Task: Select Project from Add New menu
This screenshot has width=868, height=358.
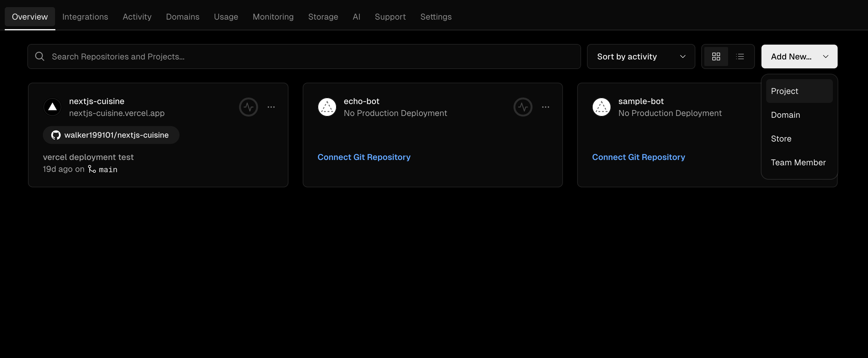Action: 799,91
